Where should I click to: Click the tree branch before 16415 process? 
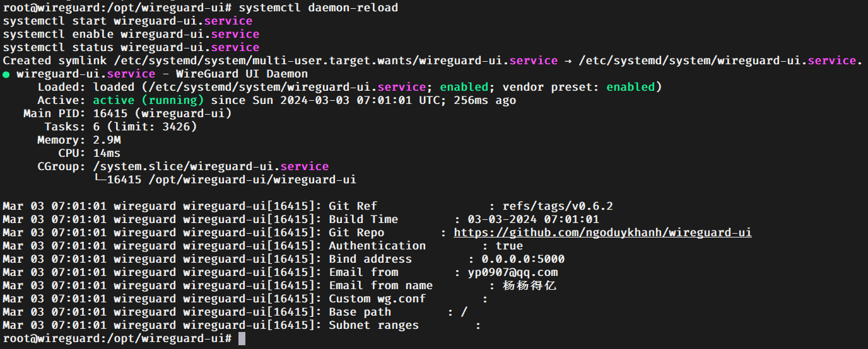click(x=100, y=180)
